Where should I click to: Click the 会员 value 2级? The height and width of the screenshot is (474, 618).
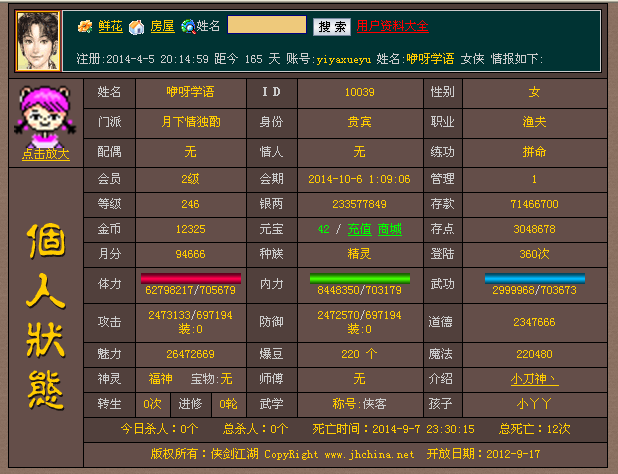pyautogui.click(x=190, y=179)
